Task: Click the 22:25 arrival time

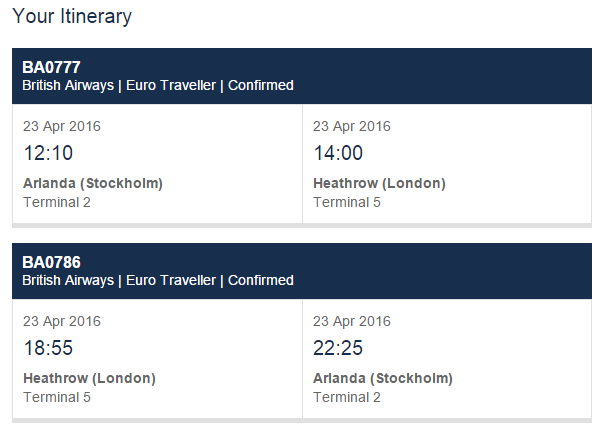Action: point(338,348)
